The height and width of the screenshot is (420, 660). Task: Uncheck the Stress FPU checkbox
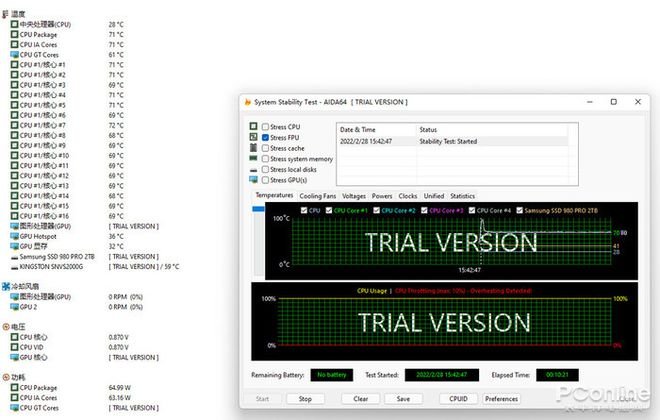click(x=265, y=137)
